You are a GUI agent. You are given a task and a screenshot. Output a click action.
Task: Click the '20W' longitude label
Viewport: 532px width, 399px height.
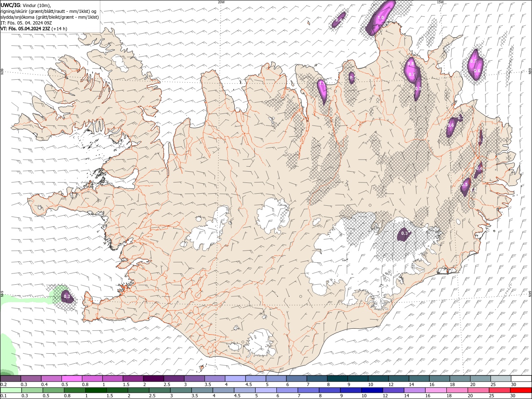pos(221,2)
